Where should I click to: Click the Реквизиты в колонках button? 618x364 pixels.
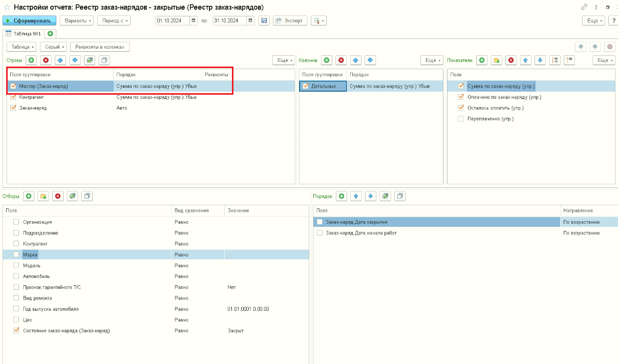[100, 47]
